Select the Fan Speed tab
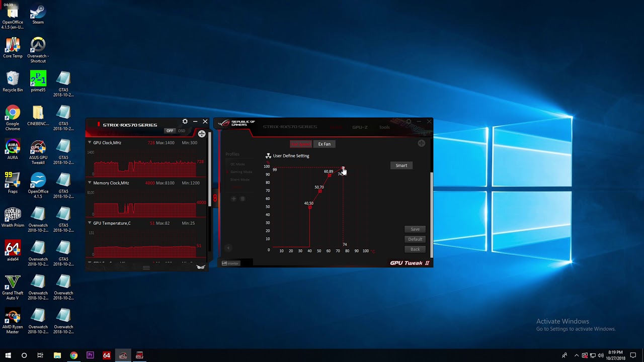 tap(301, 144)
